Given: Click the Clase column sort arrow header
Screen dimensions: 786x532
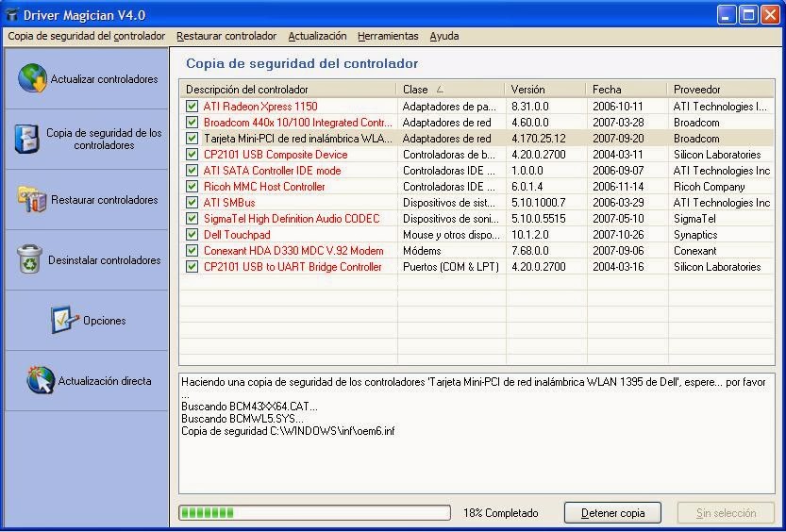Looking at the screenshot, I should 451,90.
